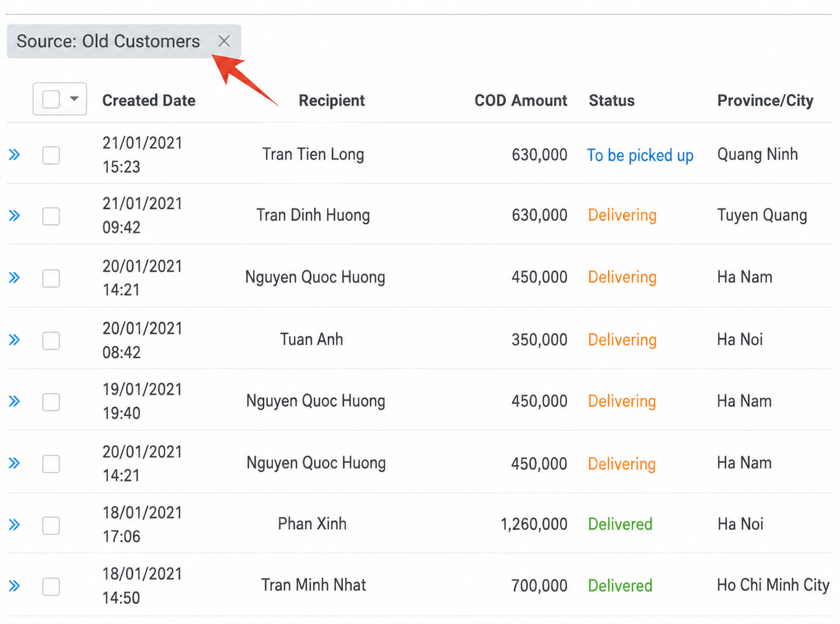Click the Recipient column header
Screen dimensions: 840x624
[331, 100]
